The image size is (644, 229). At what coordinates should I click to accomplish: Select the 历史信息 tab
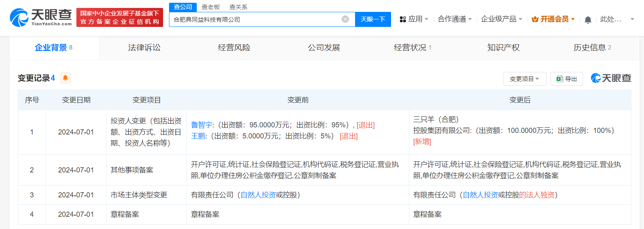[x=593, y=48]
